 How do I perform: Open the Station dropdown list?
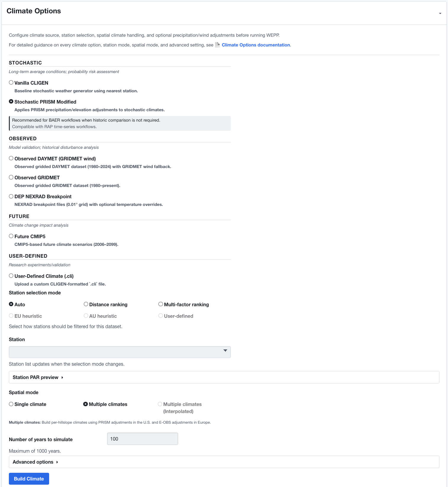[120, 352]
